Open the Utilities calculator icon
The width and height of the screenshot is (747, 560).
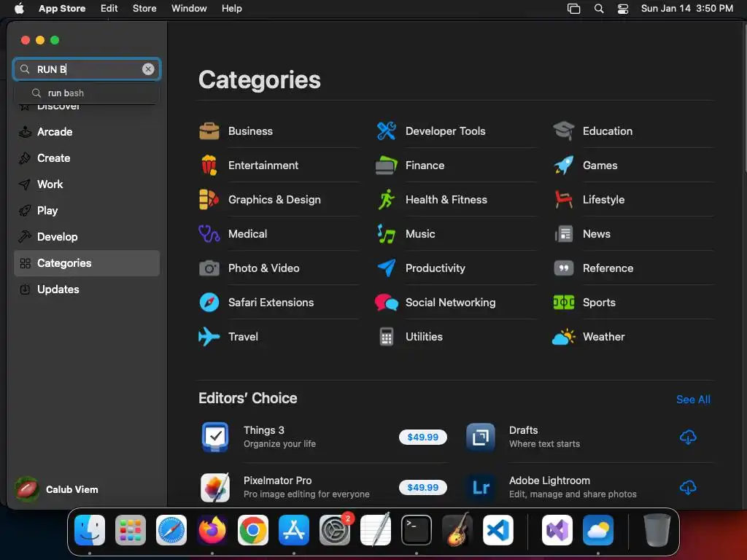(387, 337)
